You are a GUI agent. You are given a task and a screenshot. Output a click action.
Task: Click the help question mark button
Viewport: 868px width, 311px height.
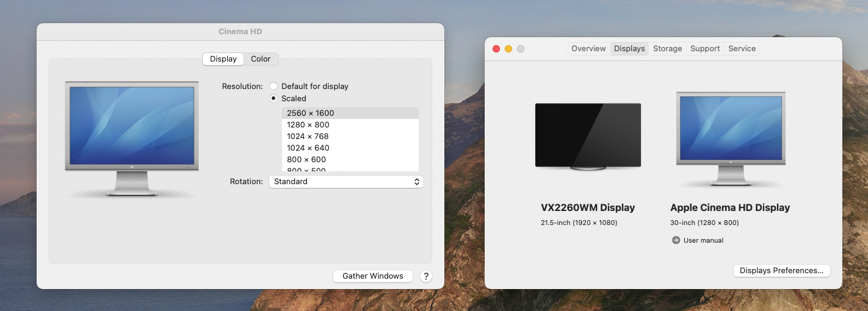coord(426,276)
